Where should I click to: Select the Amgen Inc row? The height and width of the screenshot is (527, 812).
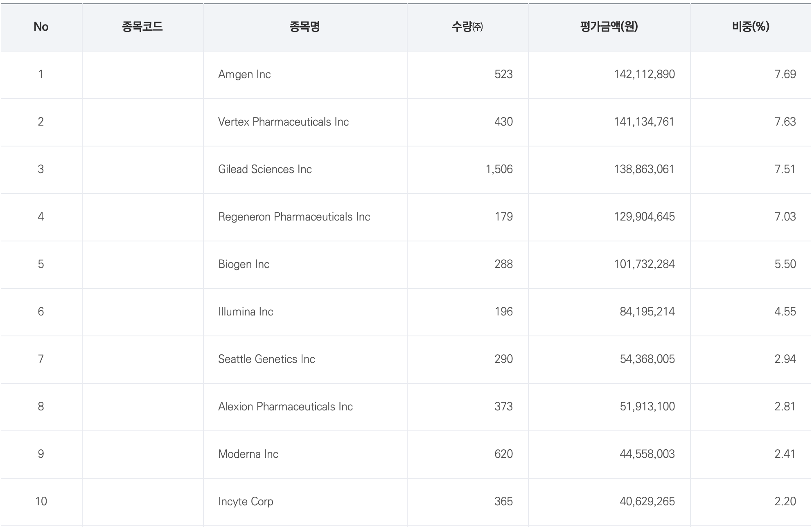(244, 74)
